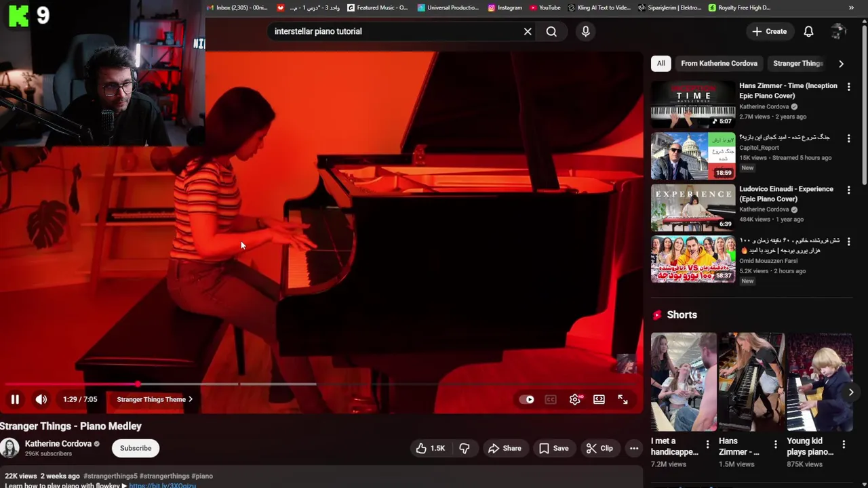The image size is (868, 488).
Task: Enter full screen mode
Action: click(623, 399)
